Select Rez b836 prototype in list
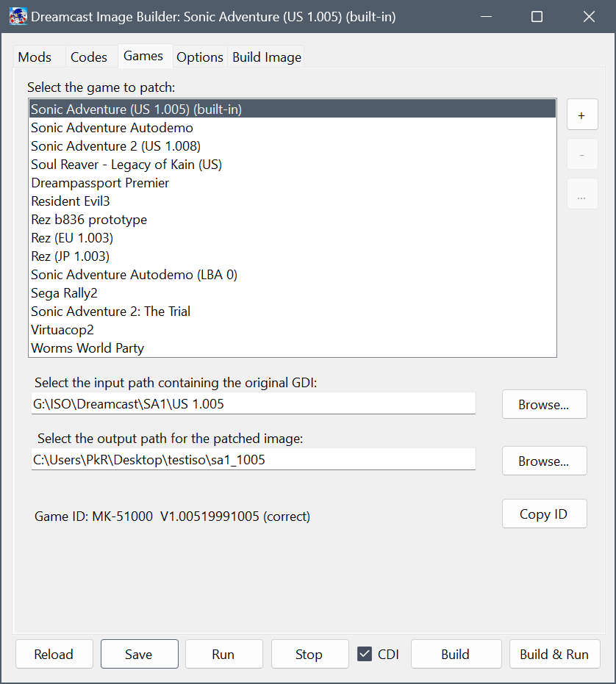Screen dimensions: 616x684 point(89,220)
